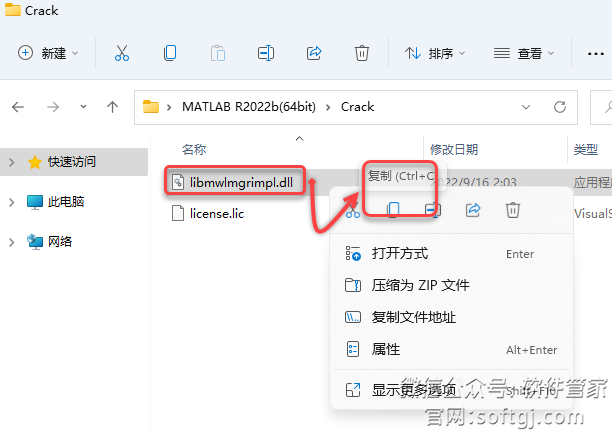
Task: Click Rename icon in context menu
Action: [433, 210]
